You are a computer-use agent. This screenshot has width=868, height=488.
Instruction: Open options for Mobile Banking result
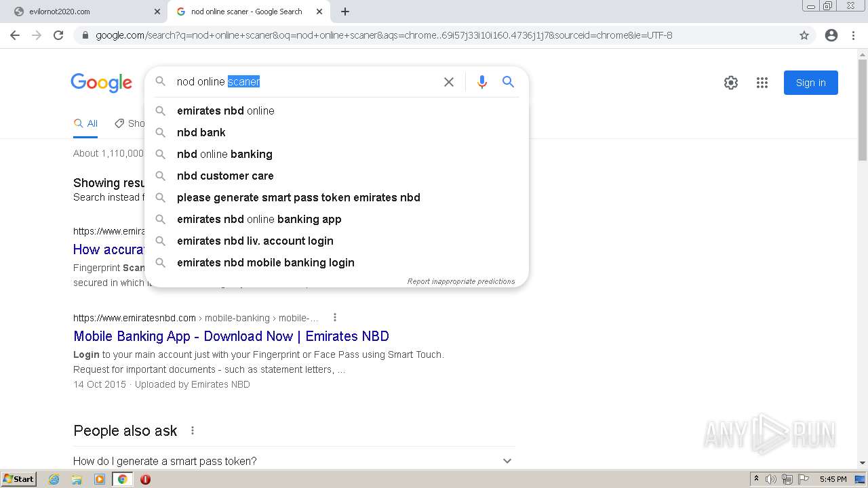[x=334, y=317]
